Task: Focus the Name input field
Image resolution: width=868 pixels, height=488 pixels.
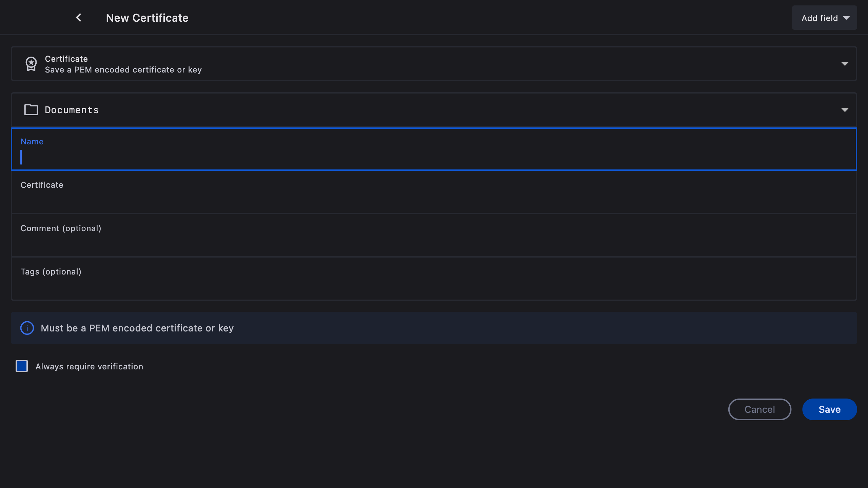Action: point(434,157)
